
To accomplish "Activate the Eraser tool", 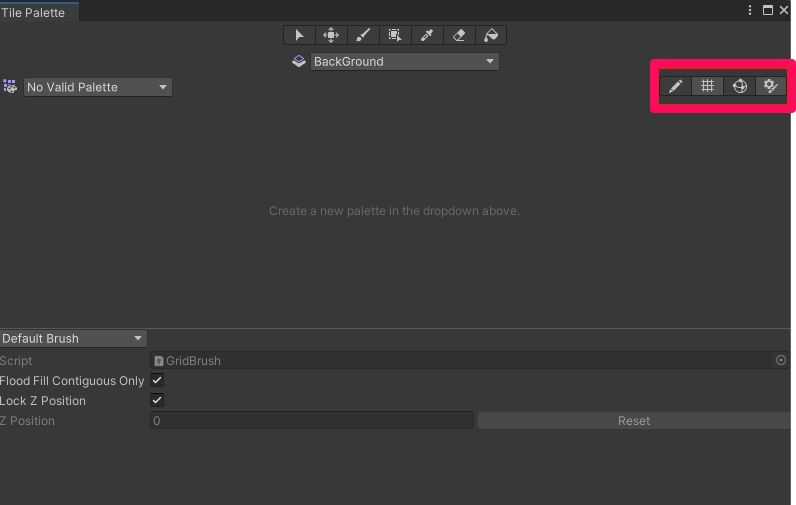I will click(x=459, y=35).
